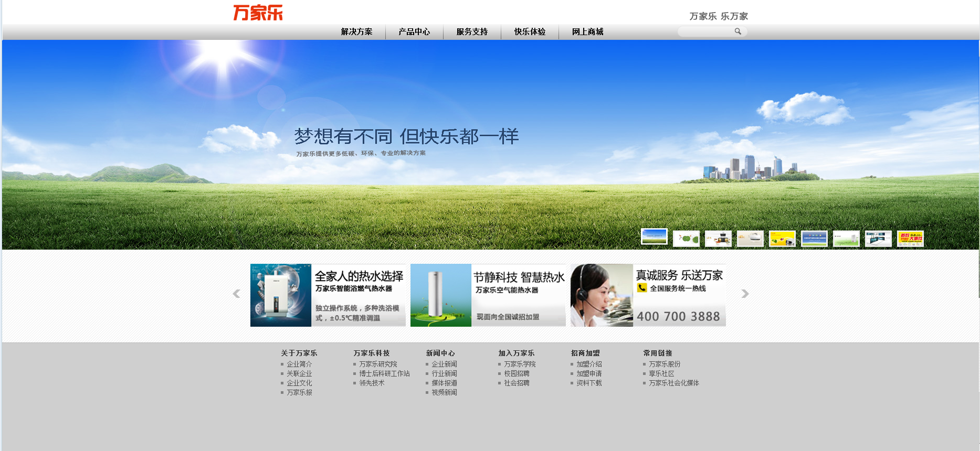Click the 万家乐 logo
This screenshot has width=980, height=451.
(x=258, y=13)
